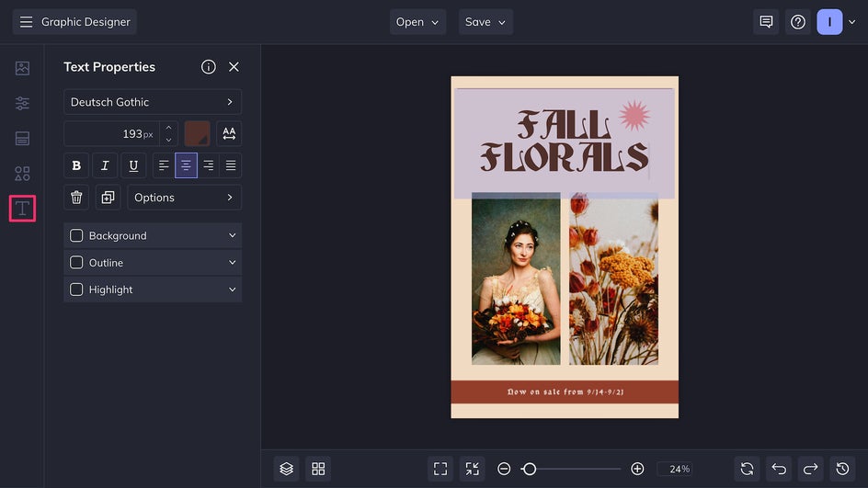This screenshot has height=488, width=868.
Task: Align text left
Action: tap(164, 165)
